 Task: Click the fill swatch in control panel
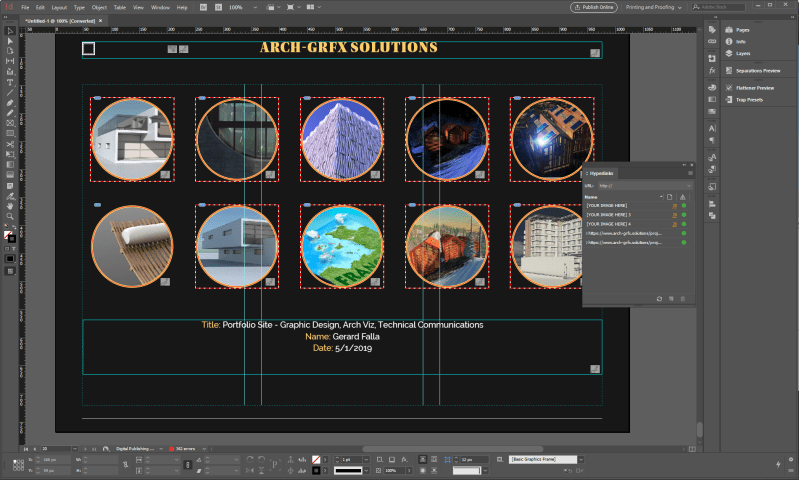[x=316, y=460]
